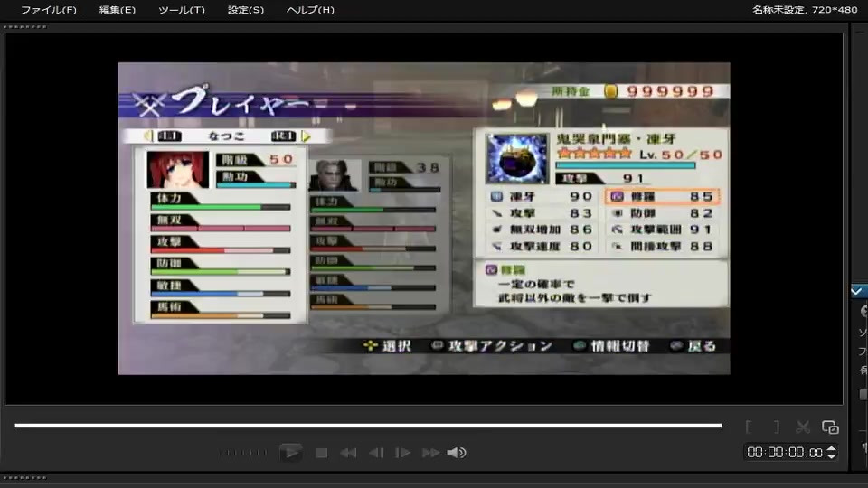Screen dimensions: 868x488
Task: Open the ツール(T) menu
Action: pos(182,10)
